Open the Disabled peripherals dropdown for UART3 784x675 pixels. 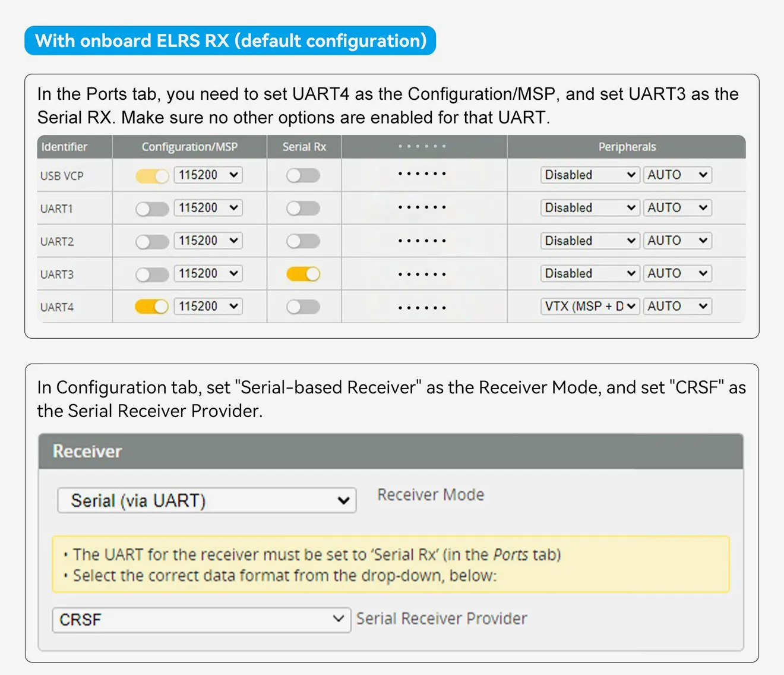589,273
